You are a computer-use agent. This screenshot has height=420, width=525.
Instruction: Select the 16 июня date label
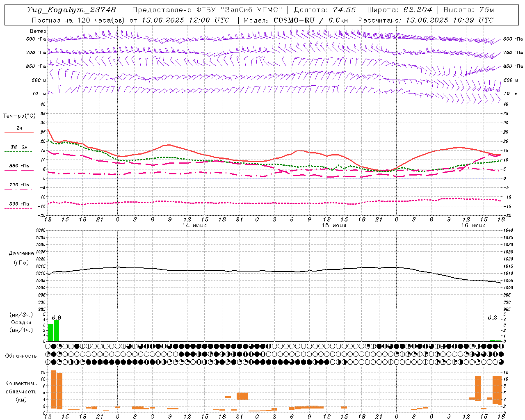(473, 226)
